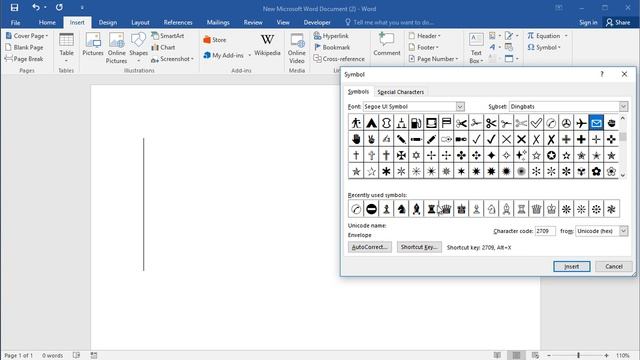640x360 pixels.
Task: Select the hiker pedestrian symbol
Action: coord(356,122)
